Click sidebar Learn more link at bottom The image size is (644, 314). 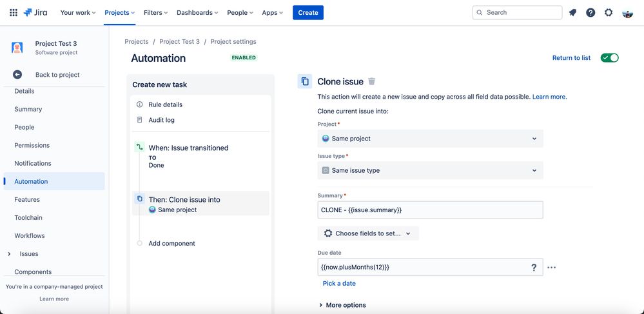(54, 299)
